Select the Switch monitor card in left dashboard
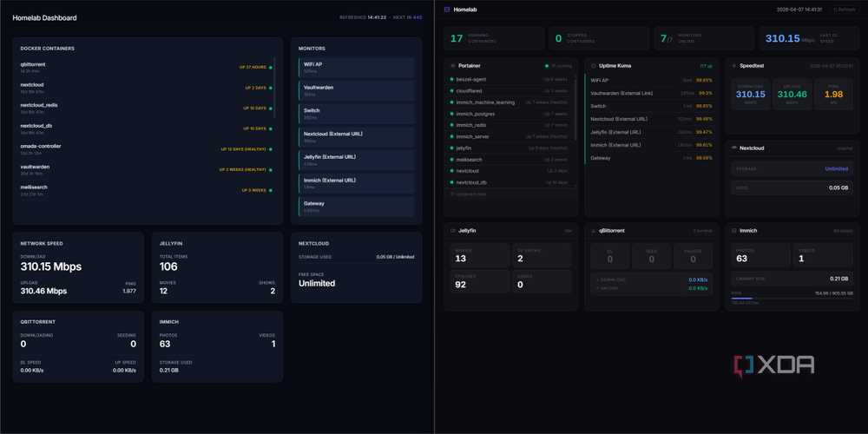Screen dimensions: 868x434 [356, 114]
